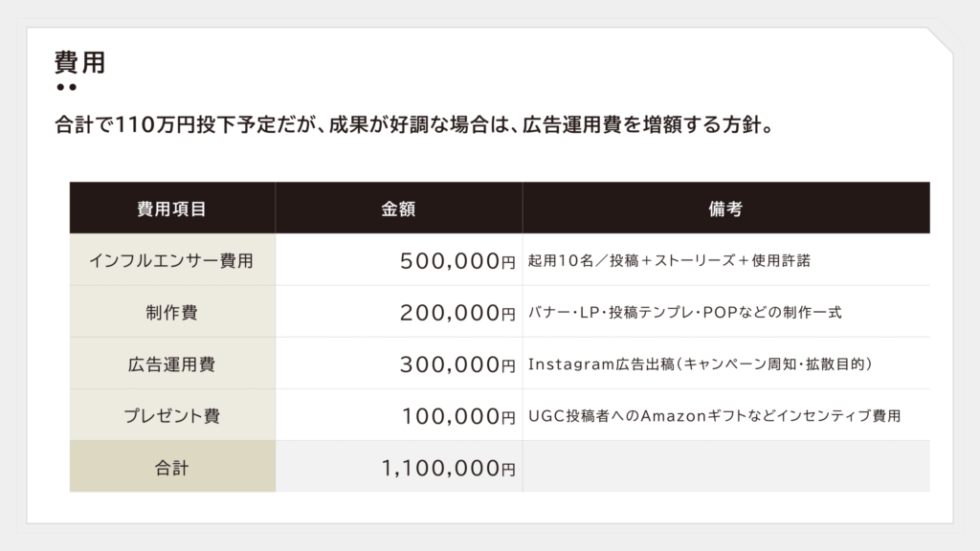Click the two dots under the title
The width and height of the screenshot is (980, 551).
coord(66,87)
